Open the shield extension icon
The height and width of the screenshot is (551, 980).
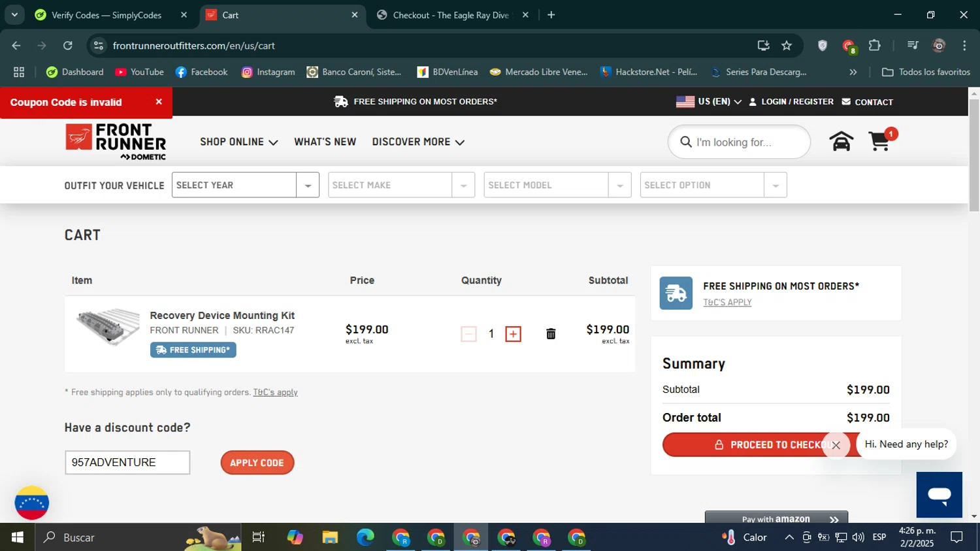pos(823,45)
